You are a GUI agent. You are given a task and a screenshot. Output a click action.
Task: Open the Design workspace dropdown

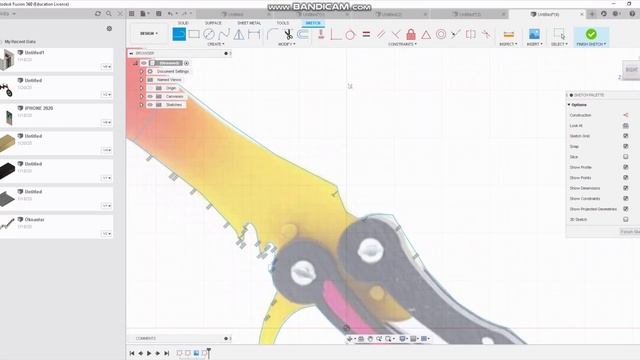pyautogui.click(x=149, y=33)
